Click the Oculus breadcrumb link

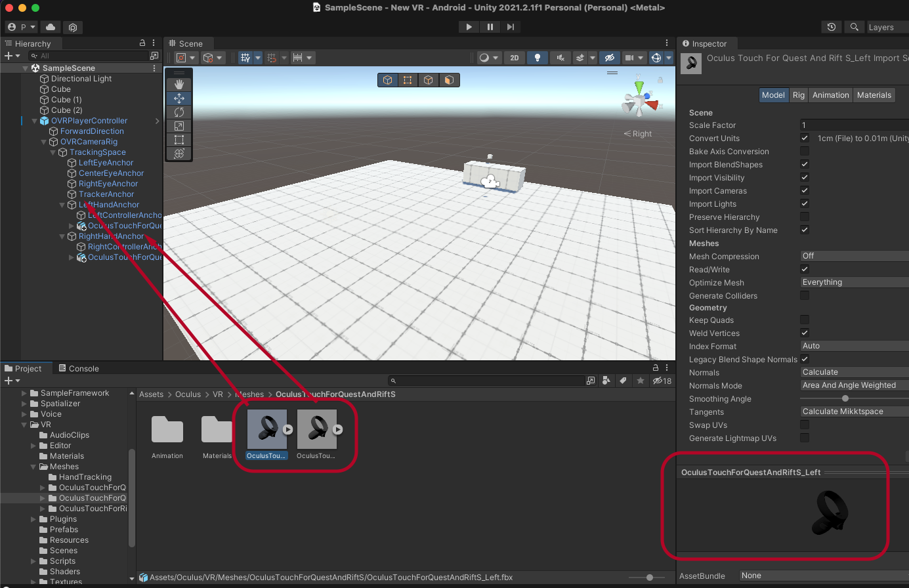tap(188, 394)
